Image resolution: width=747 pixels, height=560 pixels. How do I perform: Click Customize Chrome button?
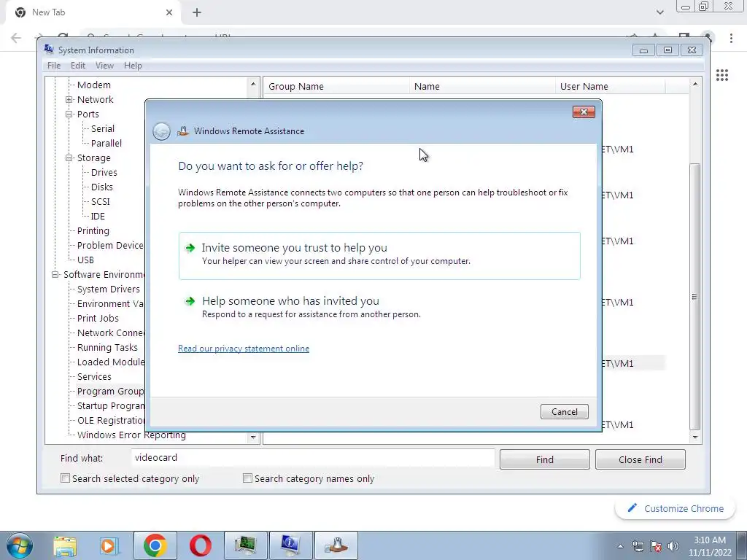click(x=676, y=508)
